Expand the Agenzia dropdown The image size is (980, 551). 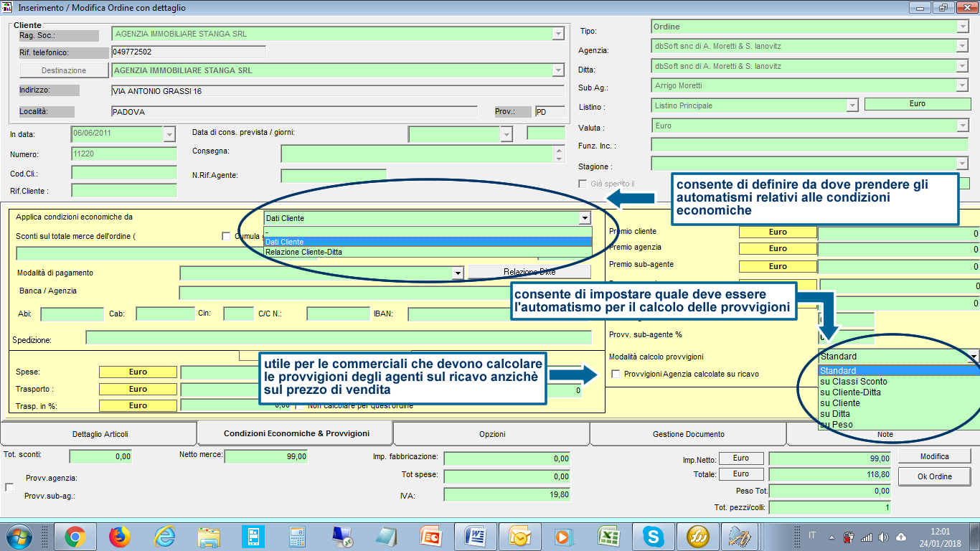click(x=963, y=46)
